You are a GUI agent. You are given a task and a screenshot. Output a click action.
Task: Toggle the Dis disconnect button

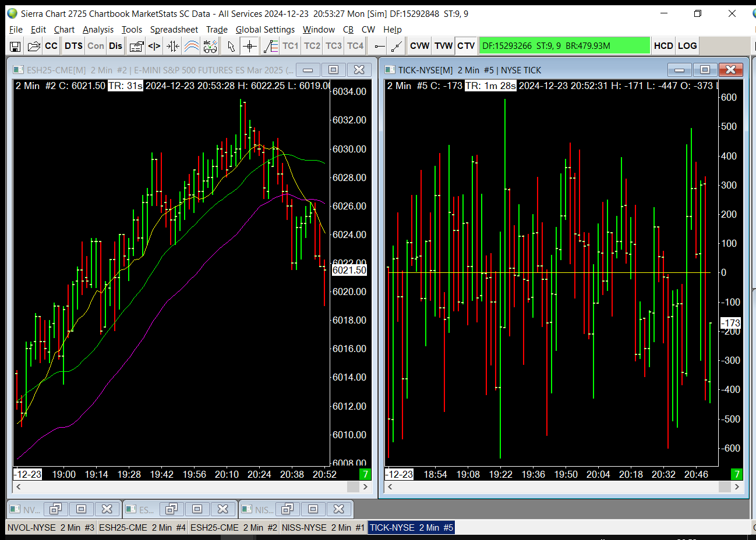(x=116, y=46)
